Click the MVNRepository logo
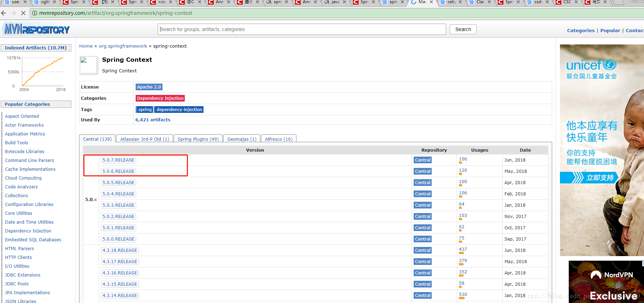Image resolution: width=644 pixels, height=303 pixels. tap(37, 29)
